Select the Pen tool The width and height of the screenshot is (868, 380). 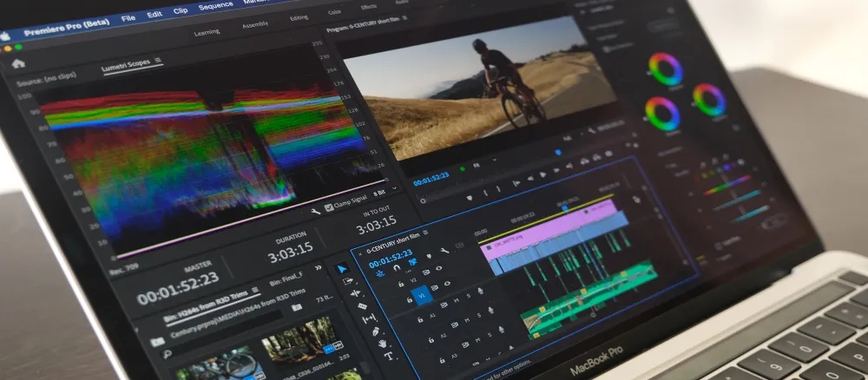click(x=376, y=331)
